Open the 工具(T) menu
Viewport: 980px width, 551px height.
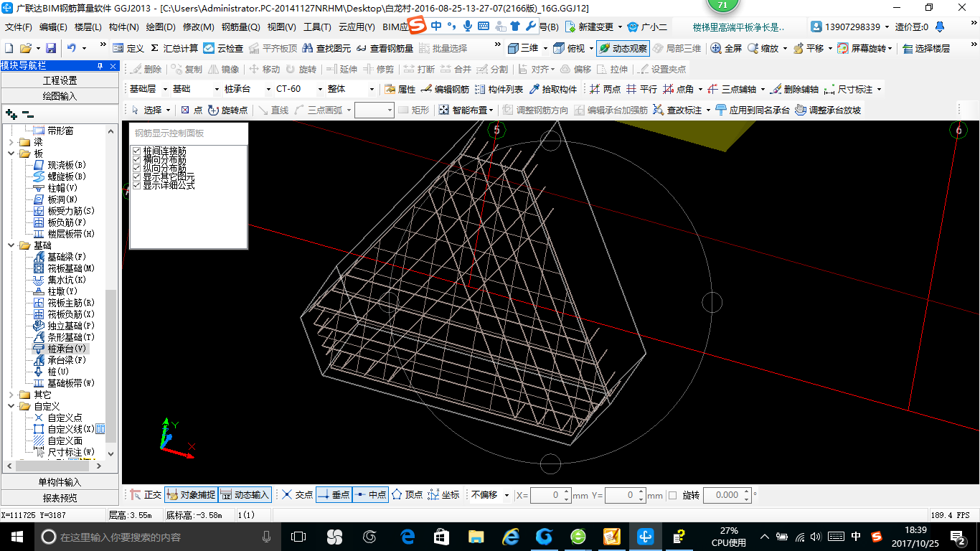pyautogui.click(x=317, y=27)
